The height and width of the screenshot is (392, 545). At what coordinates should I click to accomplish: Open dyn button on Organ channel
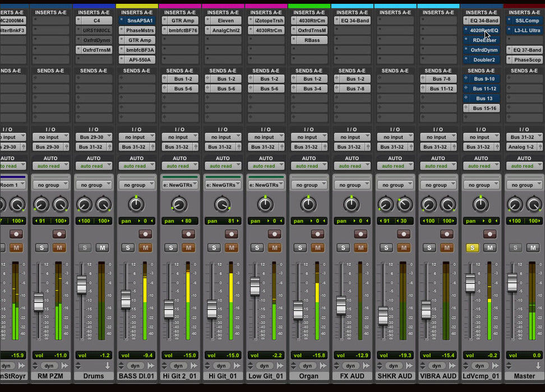pyautogui.click(x=307, y=366)
